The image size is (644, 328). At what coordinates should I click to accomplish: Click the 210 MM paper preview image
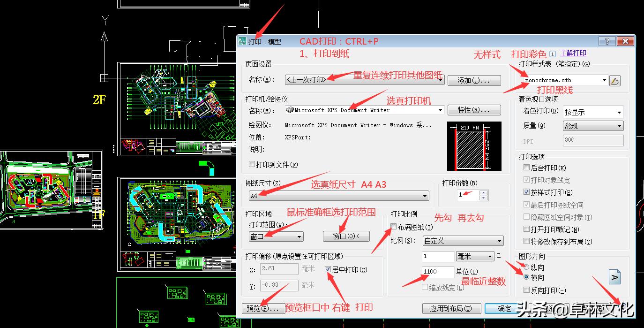[x=474, y=145]
